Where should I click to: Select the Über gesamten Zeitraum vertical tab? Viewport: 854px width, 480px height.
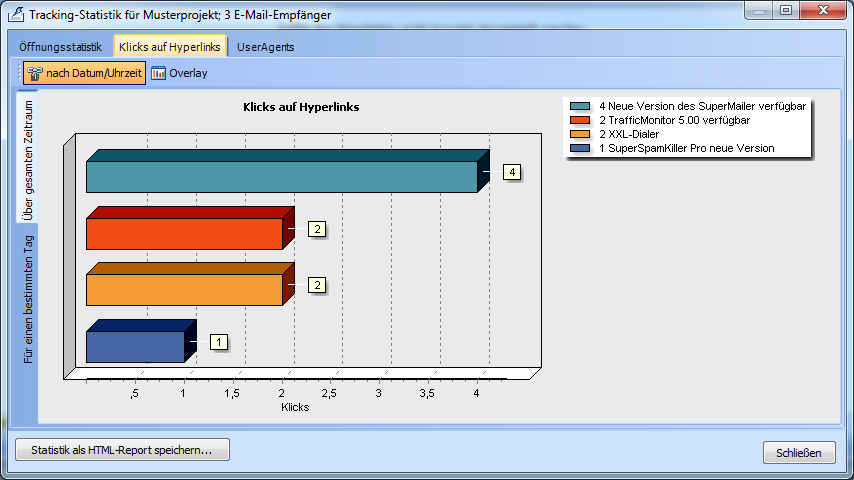27,157
